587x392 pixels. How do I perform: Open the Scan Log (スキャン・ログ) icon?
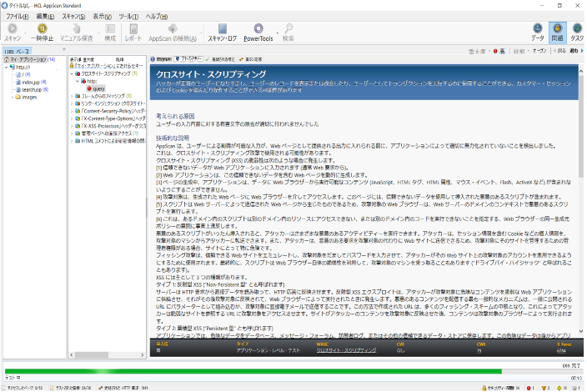point(223,28)
